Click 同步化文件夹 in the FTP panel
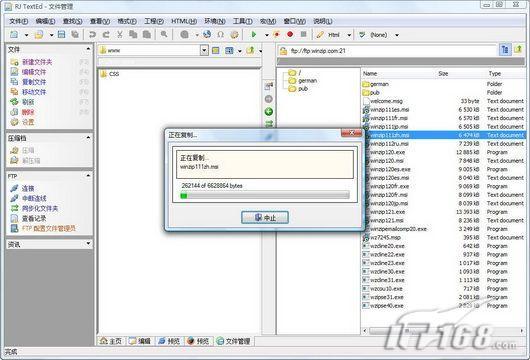 (40, 209)
